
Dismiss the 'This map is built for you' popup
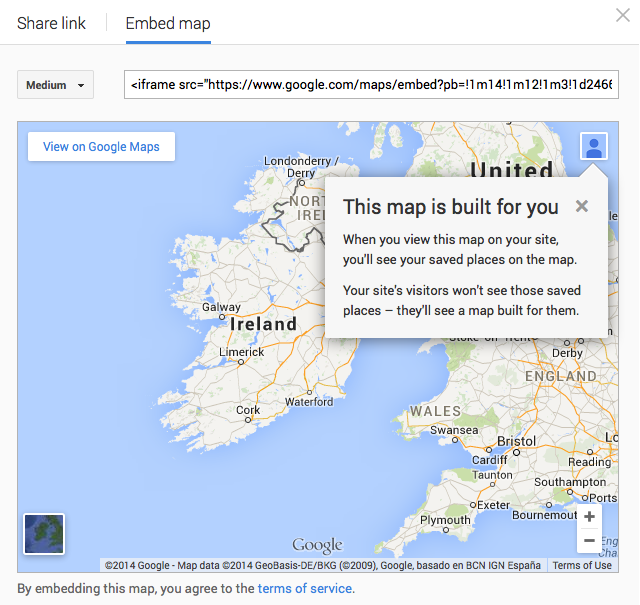tap(582, 206)
